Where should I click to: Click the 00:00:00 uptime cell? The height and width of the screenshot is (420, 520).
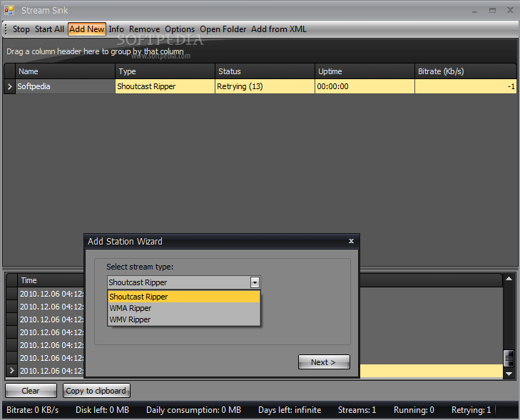[x=364, y=86]
